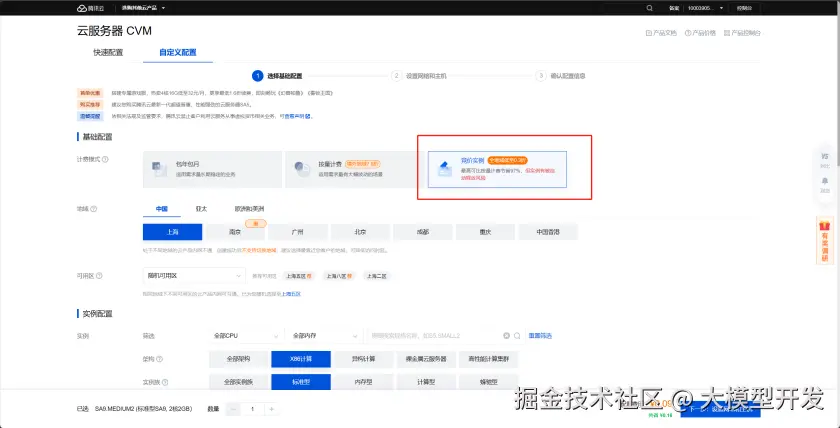
Task: Click the blue next step button
Action: (721, 409)
